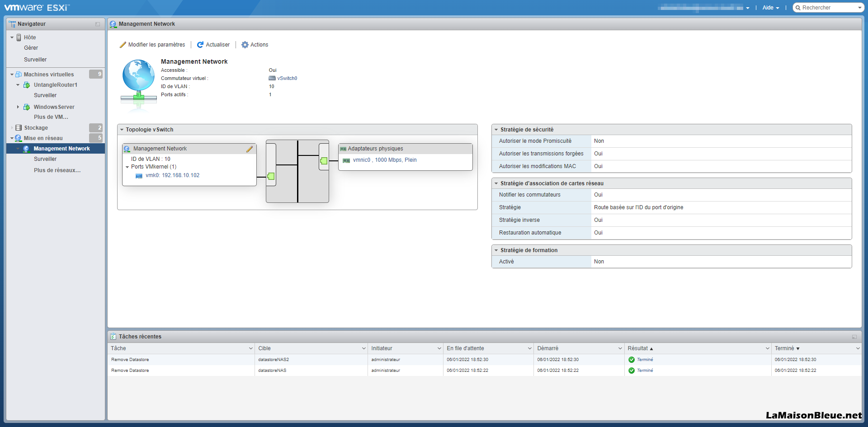The width and height of the screenshot is (868, 427).
Task: Click the vmk0 VMkernel port icon
Action: [x=139, y=176]
